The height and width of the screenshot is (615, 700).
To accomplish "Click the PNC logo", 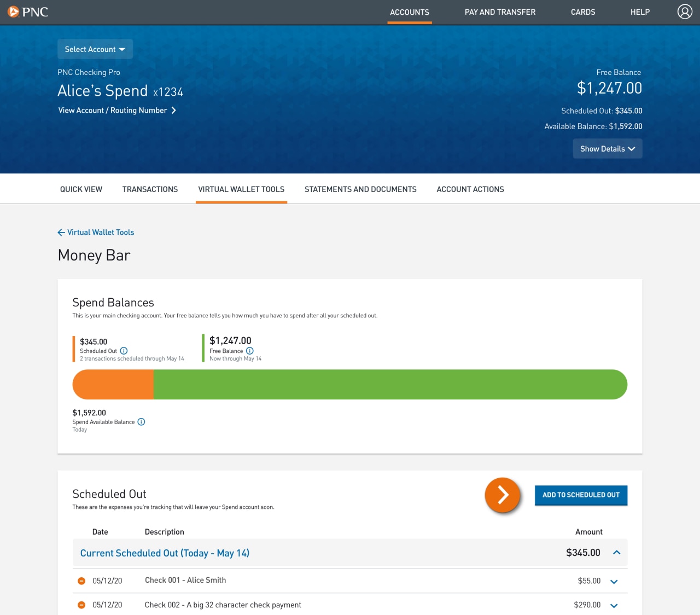I will coord(28,11).
